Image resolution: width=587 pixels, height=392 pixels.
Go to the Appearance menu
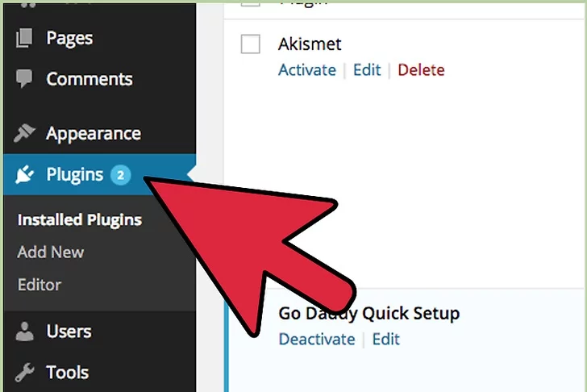click(x=93, y=133)
